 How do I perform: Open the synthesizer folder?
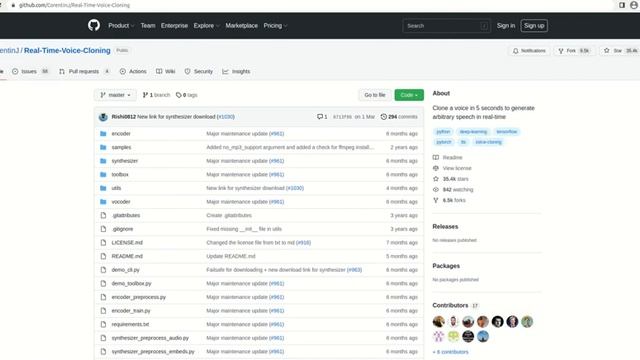(124, 161)
